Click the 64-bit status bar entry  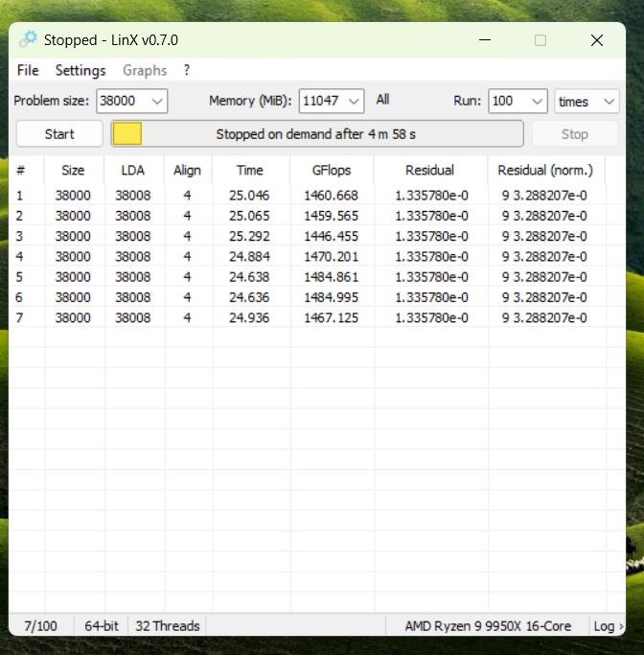coord(102,626)
